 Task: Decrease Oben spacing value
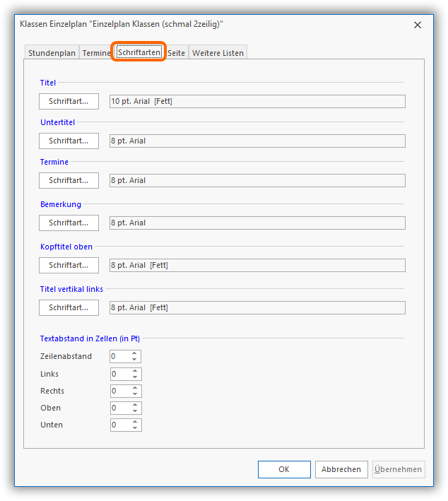tap(135, 411)
